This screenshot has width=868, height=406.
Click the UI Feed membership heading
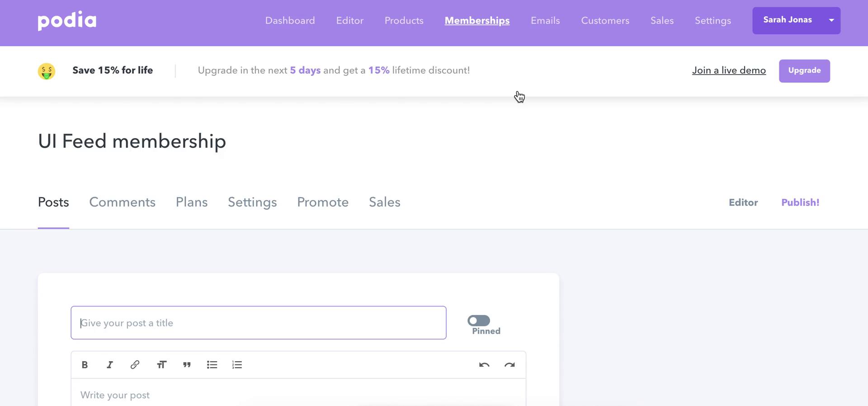[x=132, y=141]
